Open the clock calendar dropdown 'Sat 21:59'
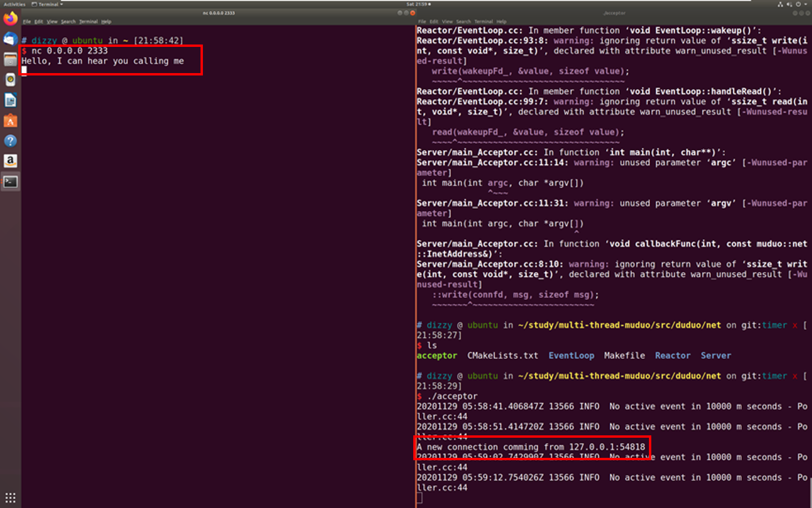This screenshot has height=508, width=812. coord(418,4)
